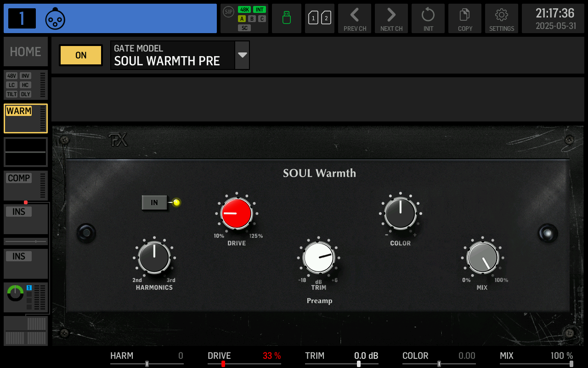The height and width of the screenshot is (368, 588).
Task: Open the COMP section in the sidebar
Action: [18, 178]
